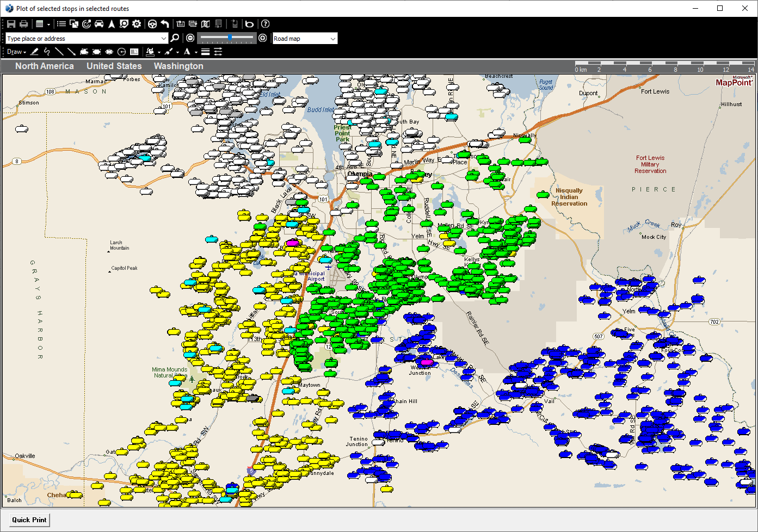The height and width of the screenshot is (532, 758).
Task: Toggle the highlighter pen drawing tool
Action: pyautogui.click(x=34, y=52)
